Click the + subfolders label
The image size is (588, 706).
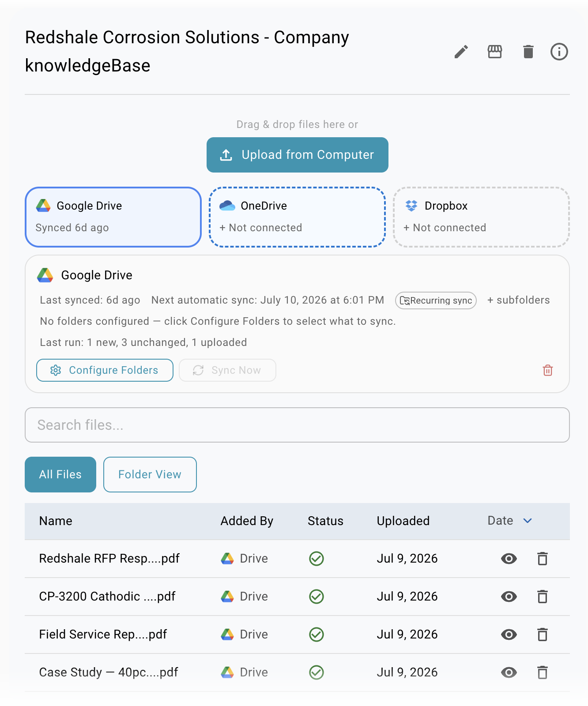tap(518, 300)
